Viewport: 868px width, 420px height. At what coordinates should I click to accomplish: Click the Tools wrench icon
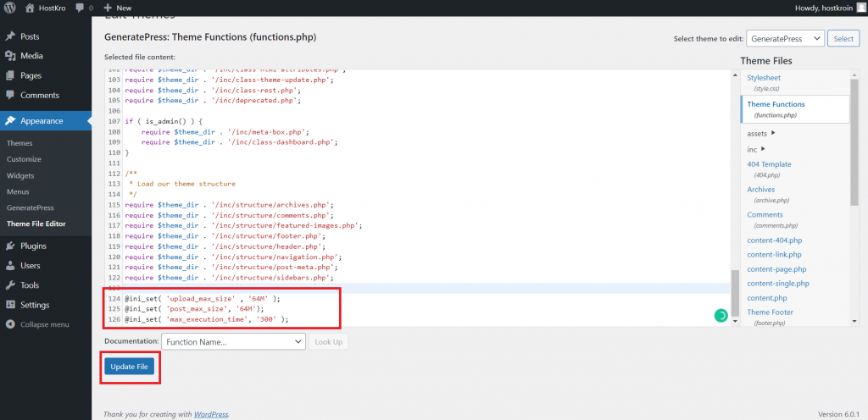(10, 285)
